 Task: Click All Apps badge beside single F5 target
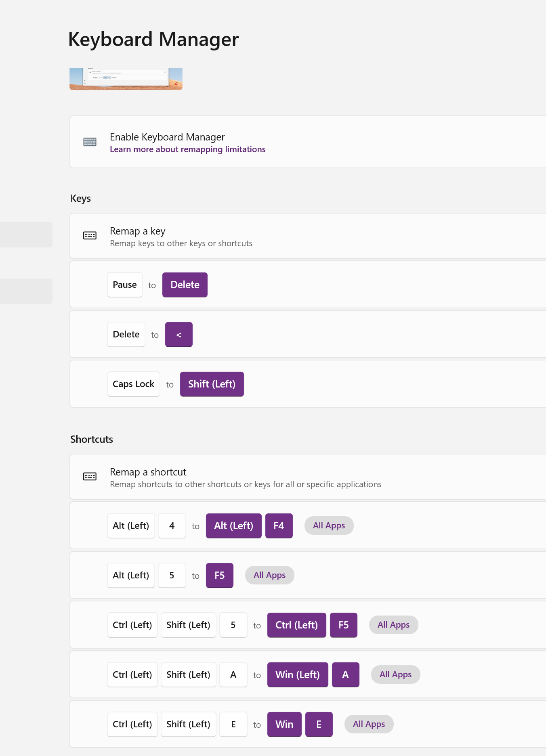269,575
